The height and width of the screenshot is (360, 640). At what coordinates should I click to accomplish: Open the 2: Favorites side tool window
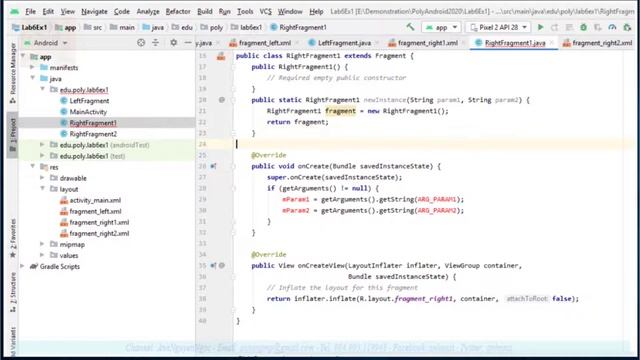tap(13, 238)
